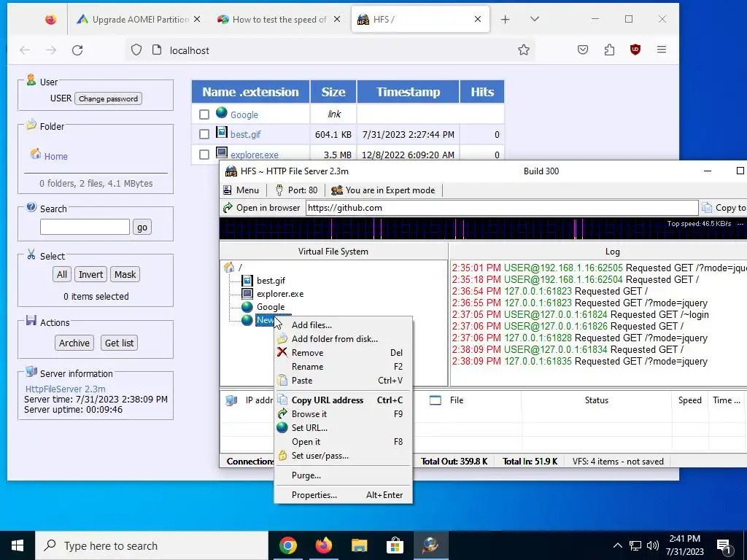Tick the checkbox for best.gif

[x=204, y=134]
